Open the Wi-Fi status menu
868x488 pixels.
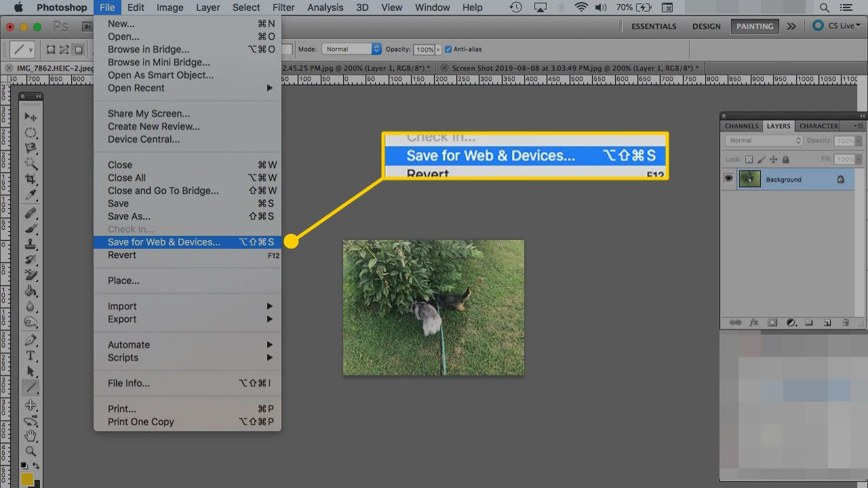pyautogui.click(x=581, y=7)
